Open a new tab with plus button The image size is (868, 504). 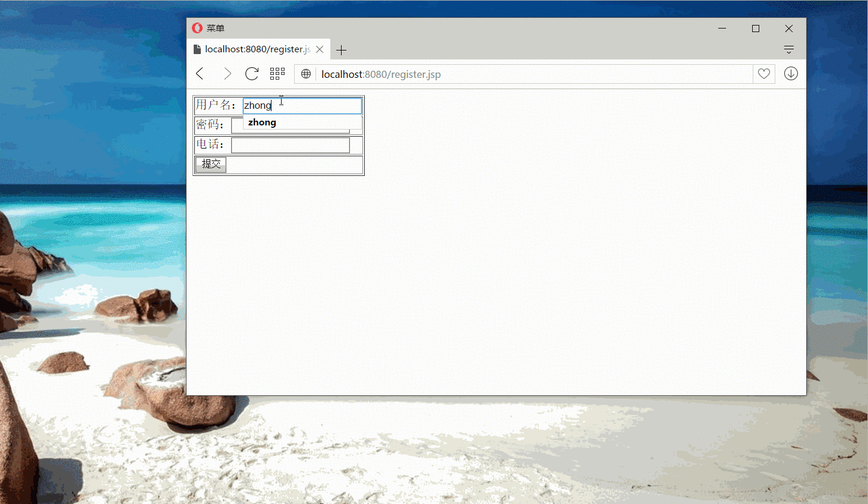[x=341, y=50]
